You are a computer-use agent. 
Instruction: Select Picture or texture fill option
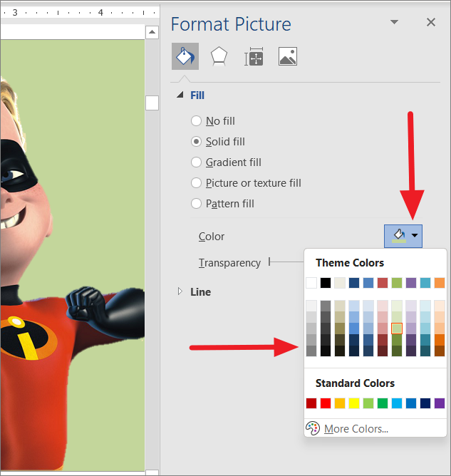pyautogui.click(x=246, y=182)
